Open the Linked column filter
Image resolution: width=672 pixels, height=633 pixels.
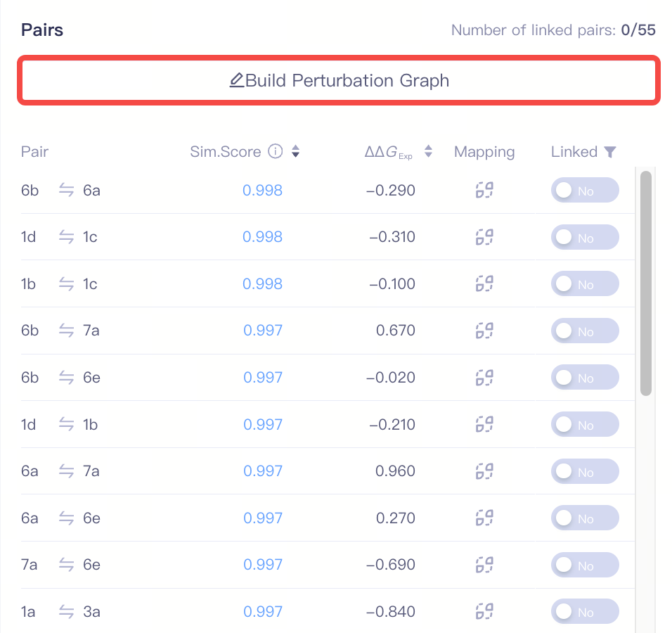(610, 152)
